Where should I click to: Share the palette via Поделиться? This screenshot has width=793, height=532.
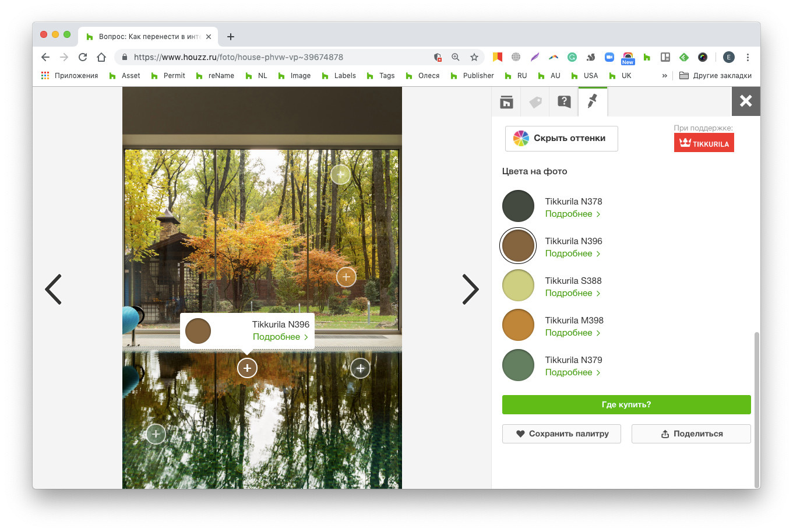690,434
